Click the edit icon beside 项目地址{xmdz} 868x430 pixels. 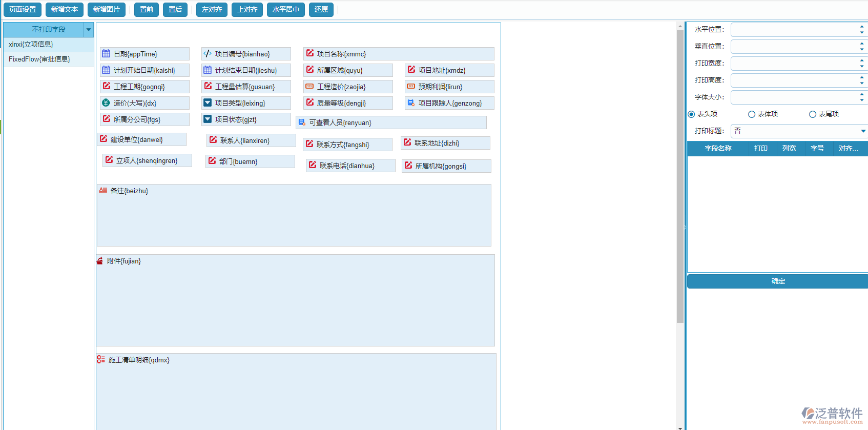click(x=411, y=69)
